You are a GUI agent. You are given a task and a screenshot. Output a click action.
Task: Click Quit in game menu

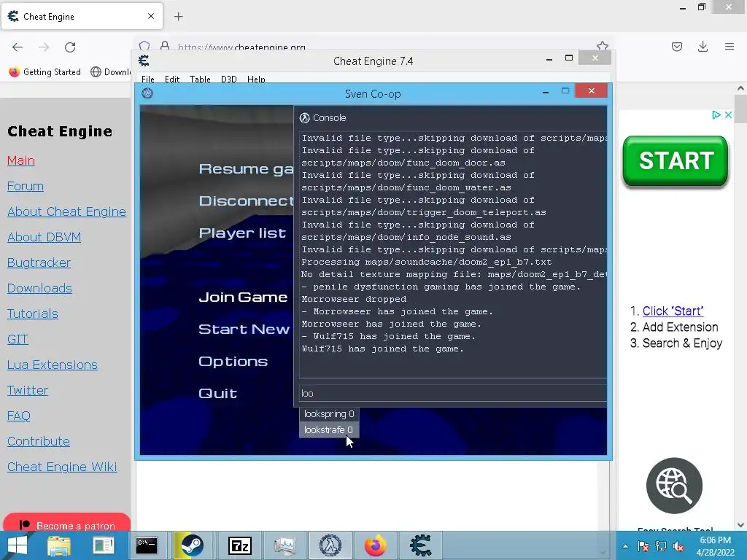point(217,393)
